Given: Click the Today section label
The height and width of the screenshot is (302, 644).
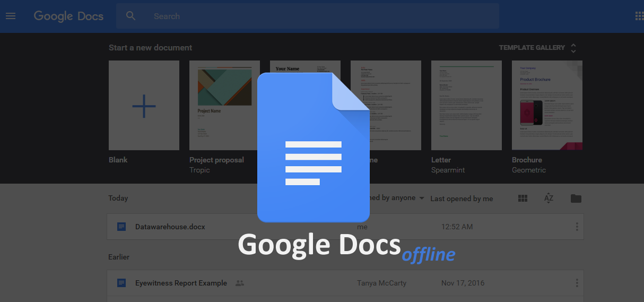Looking at the screenshot, I should click(118, 198).
